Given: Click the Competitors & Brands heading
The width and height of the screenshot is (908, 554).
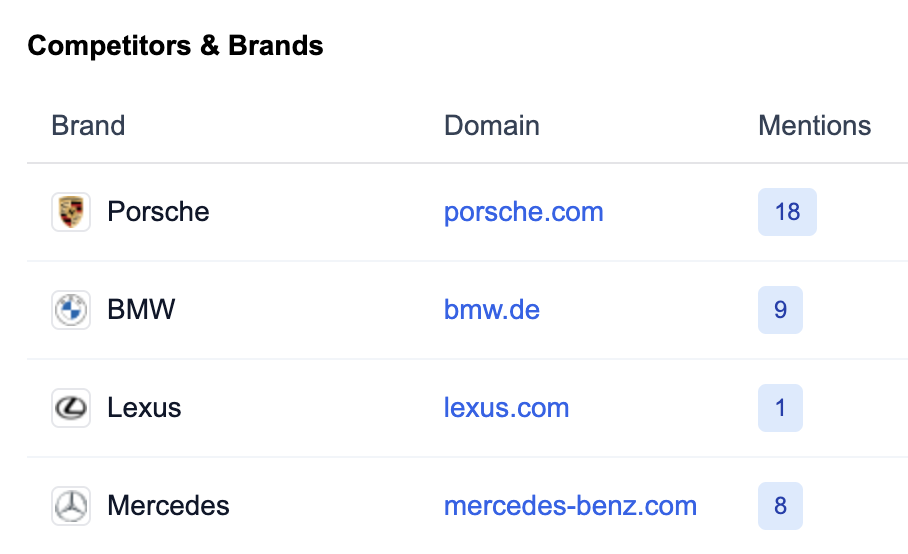Looking at the screenshot, I should click(x=175, y=46).
